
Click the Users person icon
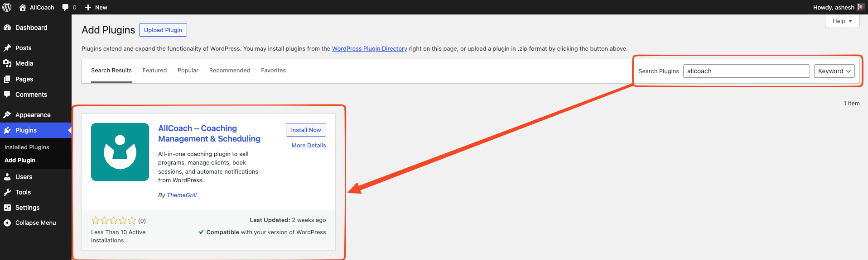(7, 177)
